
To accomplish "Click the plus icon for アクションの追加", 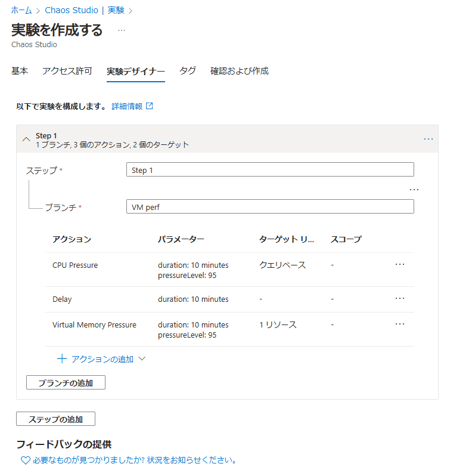I will (x=61, y=359).
